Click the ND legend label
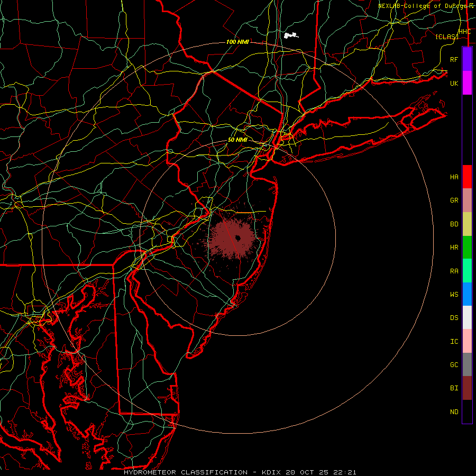 coord(454,412)
